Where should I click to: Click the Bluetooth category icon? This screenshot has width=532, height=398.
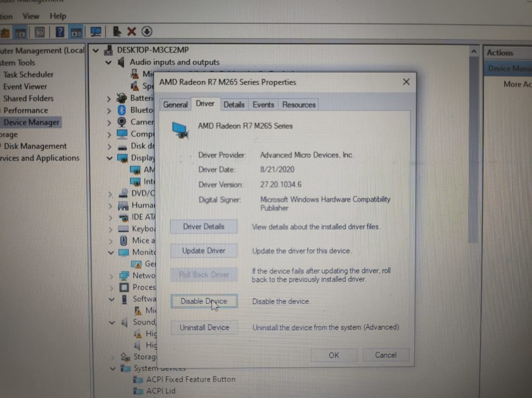click(122, 110)
